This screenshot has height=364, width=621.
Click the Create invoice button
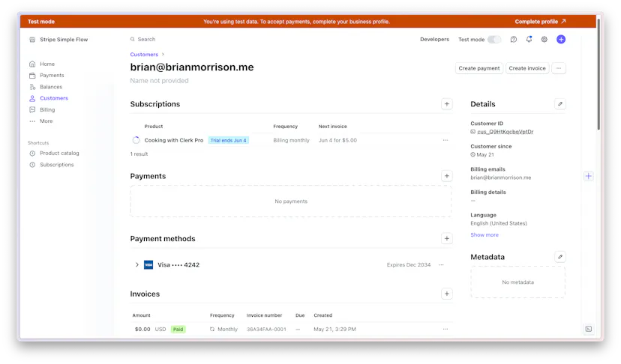(x=527, y=68)
